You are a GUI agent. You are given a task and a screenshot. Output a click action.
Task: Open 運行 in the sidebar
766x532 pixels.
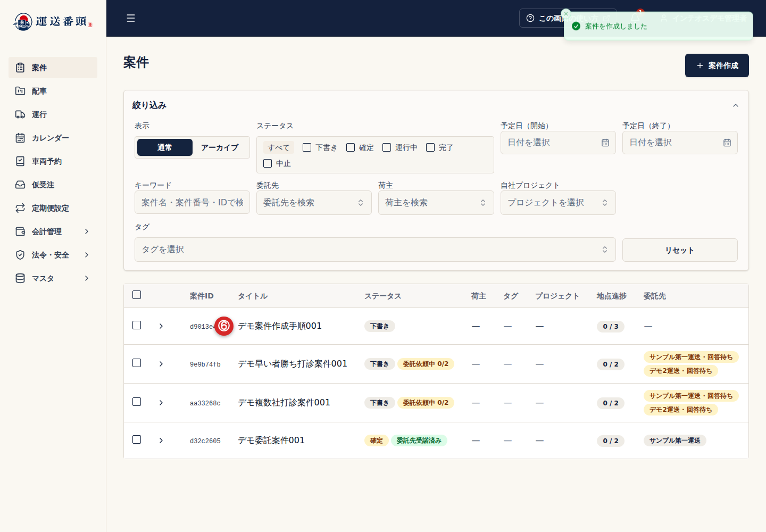(53, 114)
